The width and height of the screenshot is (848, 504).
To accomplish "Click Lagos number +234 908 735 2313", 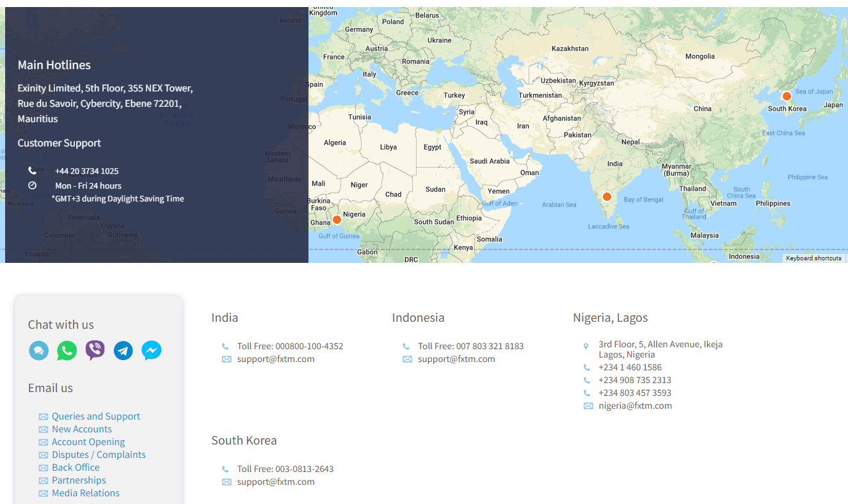I will point(635,380).
